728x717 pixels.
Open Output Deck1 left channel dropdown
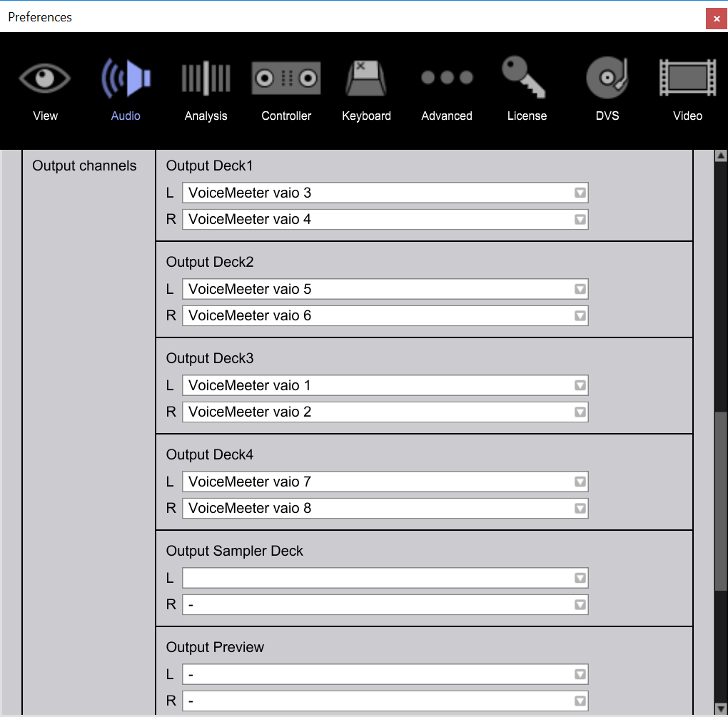pyautogui.click(x=385, y=193)
